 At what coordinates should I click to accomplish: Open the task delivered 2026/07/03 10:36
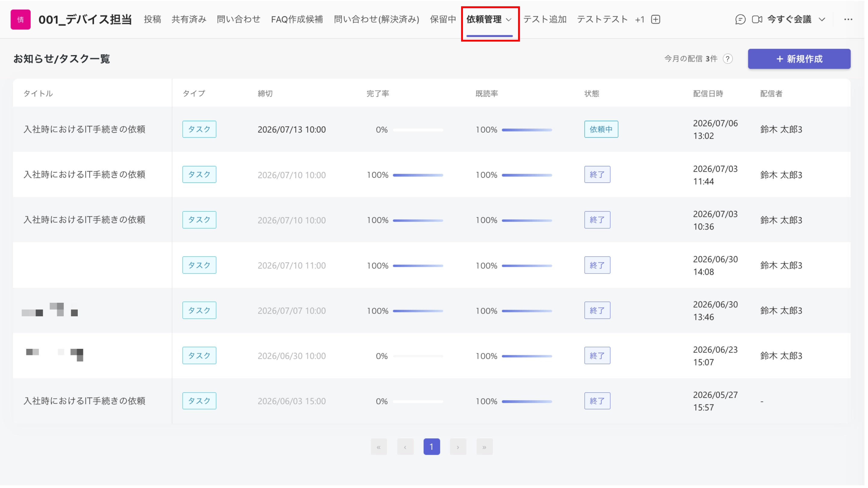84,220
